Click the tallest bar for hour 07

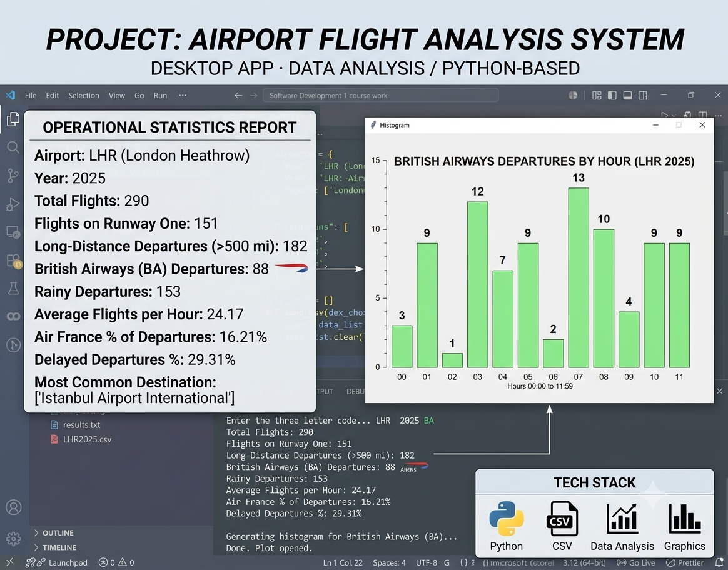coord(579,277)
